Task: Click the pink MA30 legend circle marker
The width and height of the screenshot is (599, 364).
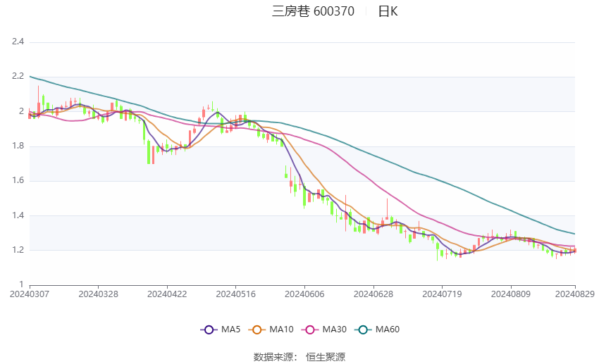Action: point(309,330)
